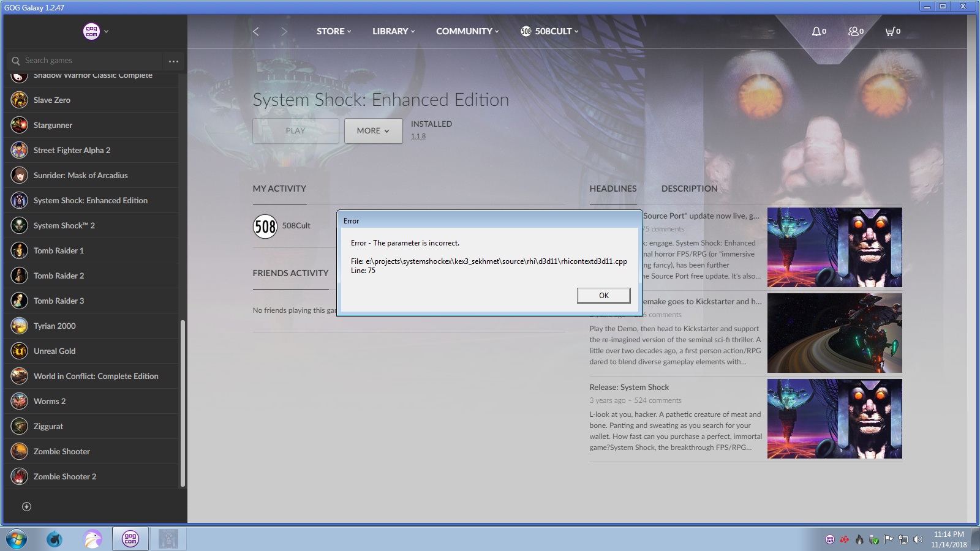Switch to HEADLINES tab
980x551 pixels.
tap(613, 189)
